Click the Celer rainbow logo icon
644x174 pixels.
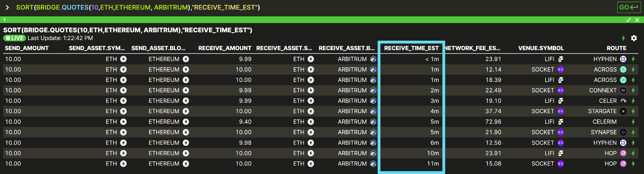(623, 101)
